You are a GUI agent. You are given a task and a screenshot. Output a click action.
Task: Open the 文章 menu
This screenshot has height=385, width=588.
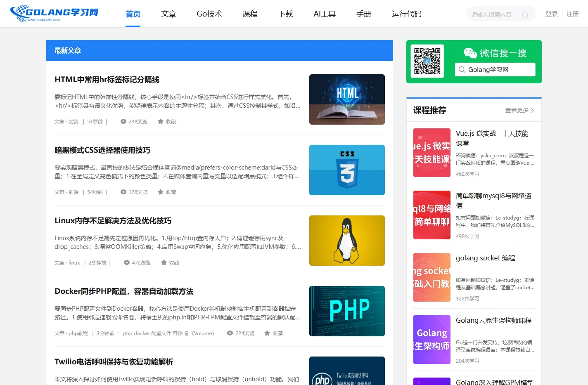[x=168, y=14]
